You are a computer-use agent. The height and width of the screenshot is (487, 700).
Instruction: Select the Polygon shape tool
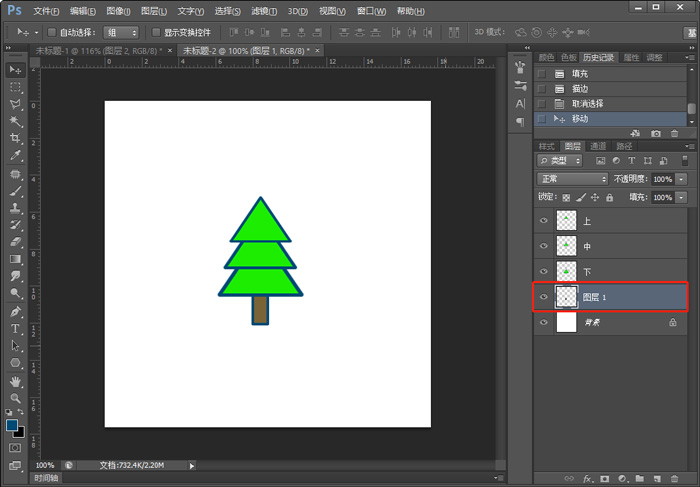pyautogui.click(x=15, y=362)
